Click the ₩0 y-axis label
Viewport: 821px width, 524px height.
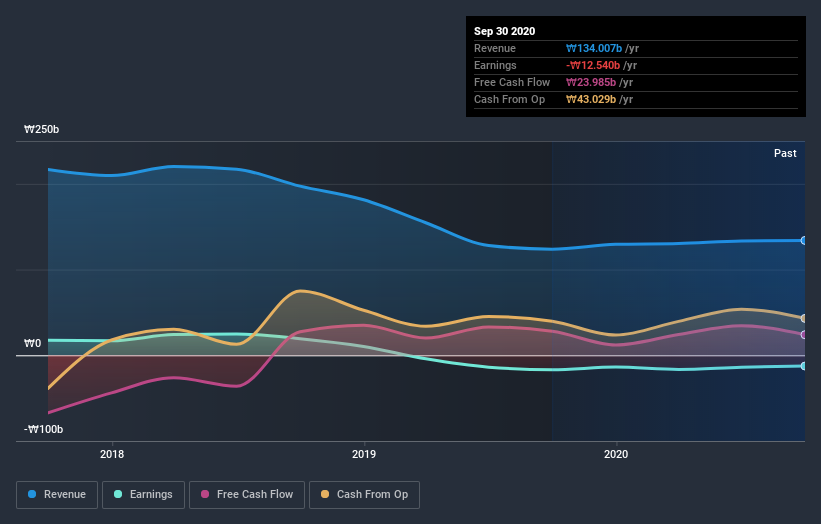coord(32,343)
